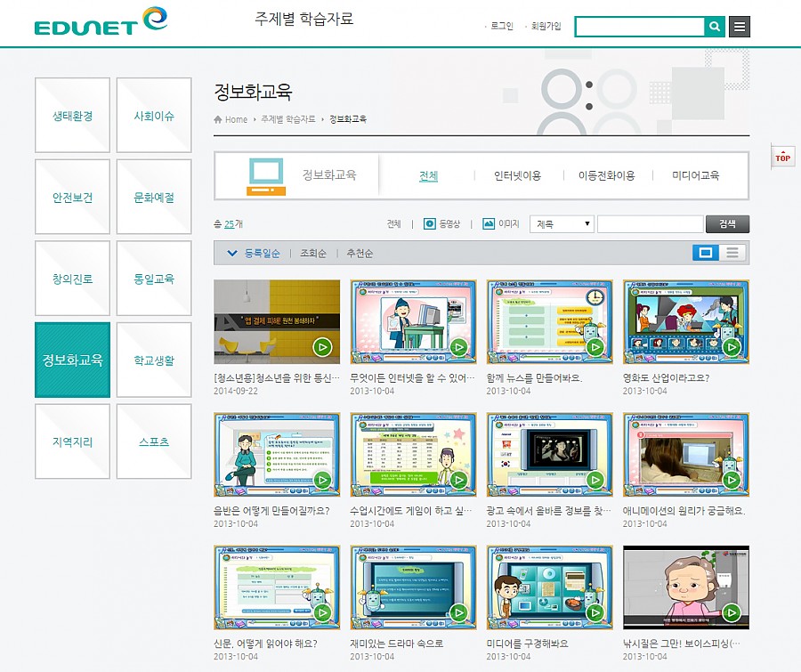
Task: Click the magnifier search icon in header
Action: pyautogui.click(x=714, y=27)
